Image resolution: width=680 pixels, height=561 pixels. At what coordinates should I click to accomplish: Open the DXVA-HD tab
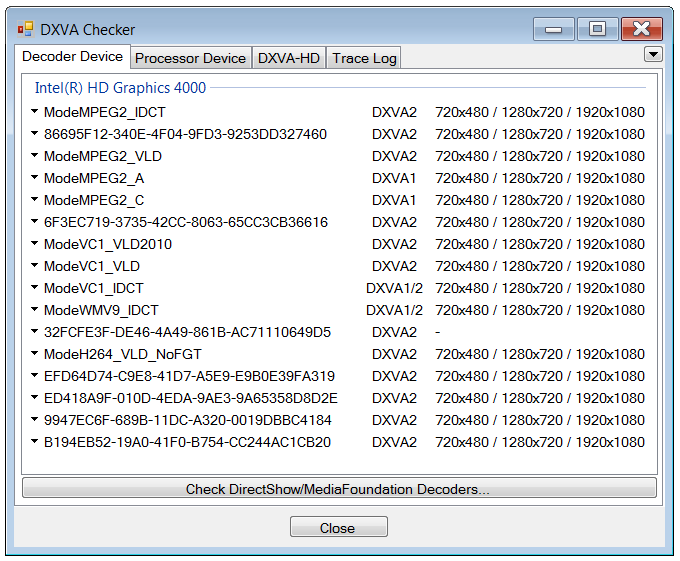(288, 58)
